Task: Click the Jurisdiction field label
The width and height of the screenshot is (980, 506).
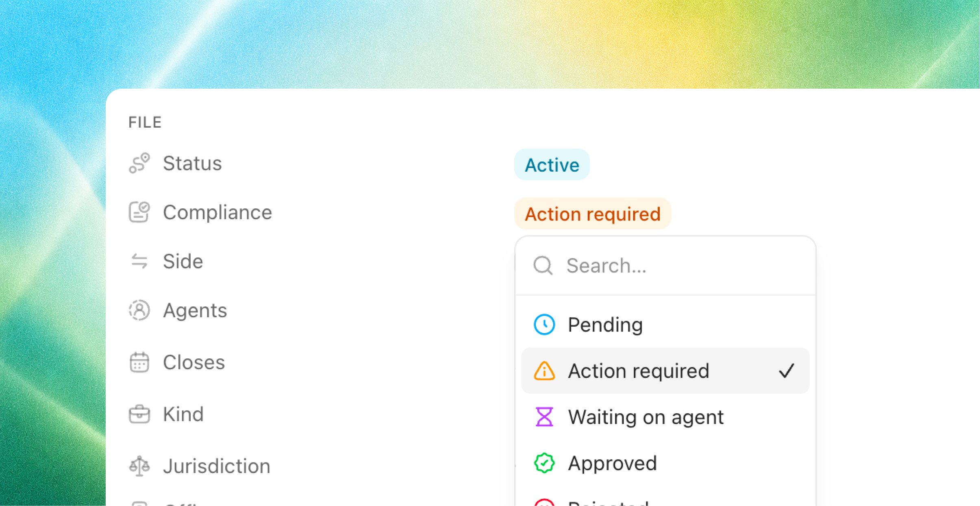Action: 217,466
